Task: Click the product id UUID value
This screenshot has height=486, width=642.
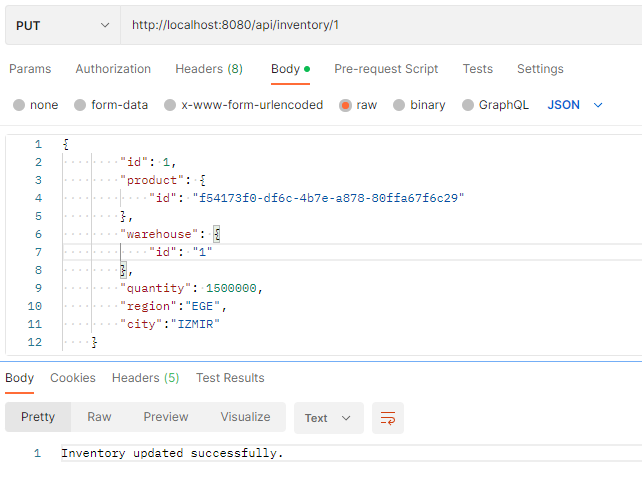Action: click(x=328, y=198)
